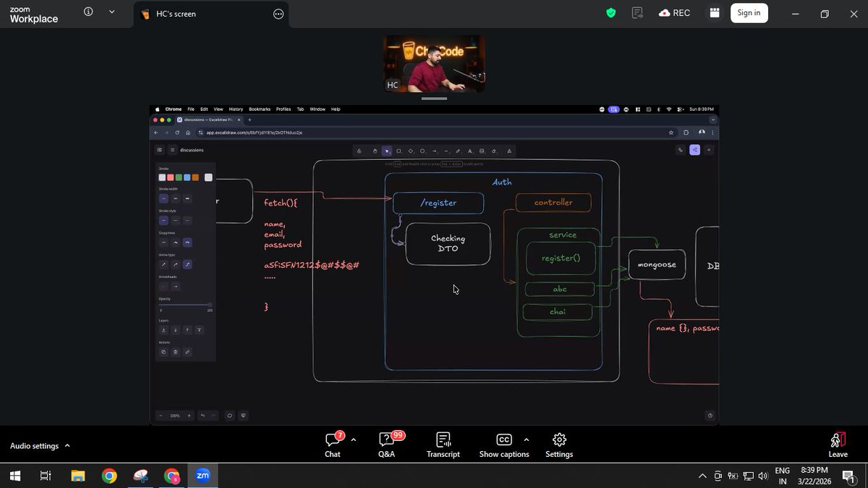The height and width of the screenshot is (488, 868).
Task: Expand Audio settings chevron
Action: [x=67, y=446]
